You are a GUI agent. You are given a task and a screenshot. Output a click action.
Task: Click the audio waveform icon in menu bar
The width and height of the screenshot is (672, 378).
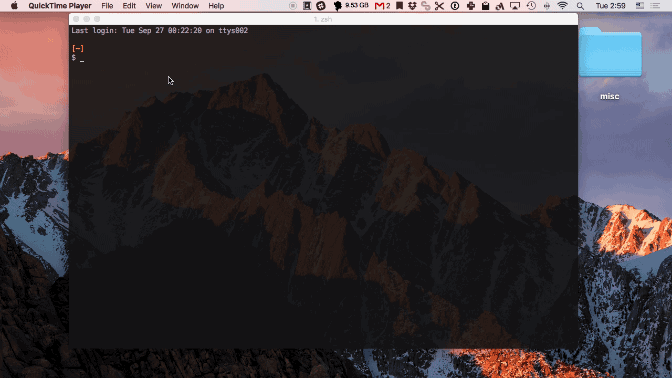547,6
